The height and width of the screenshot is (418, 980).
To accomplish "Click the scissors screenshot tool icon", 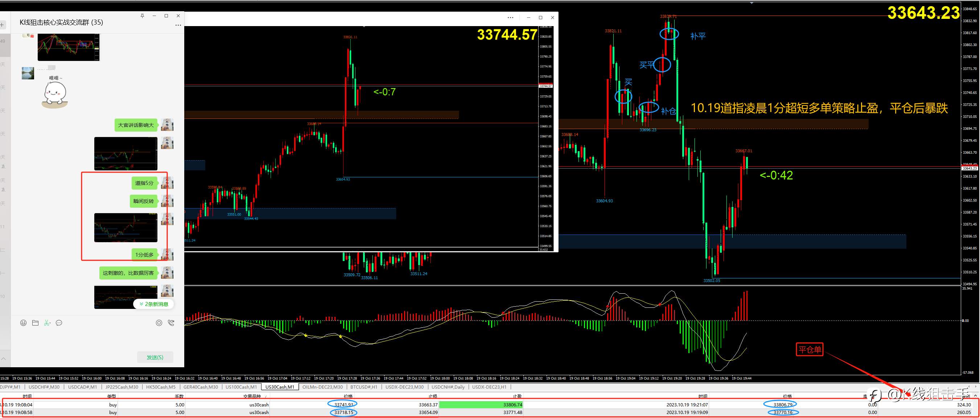I will pyautogui.click(x=46, y=323).
